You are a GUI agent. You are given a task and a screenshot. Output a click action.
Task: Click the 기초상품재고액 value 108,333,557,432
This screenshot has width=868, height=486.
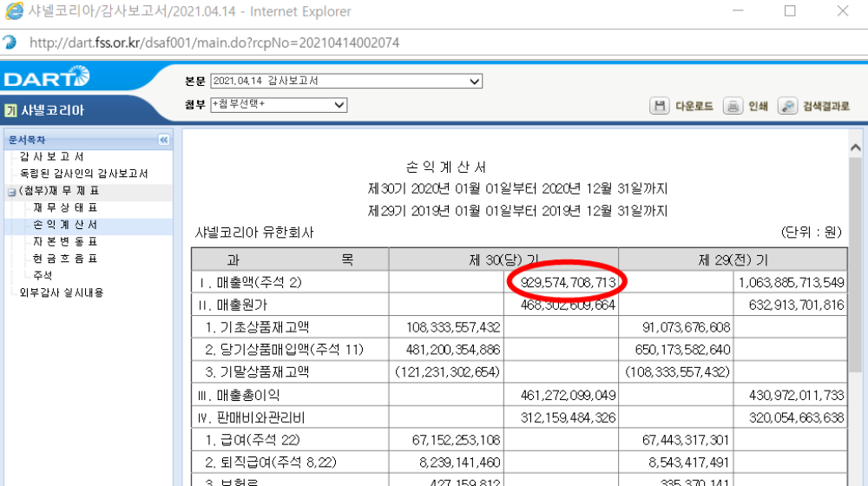click(453, 328)
